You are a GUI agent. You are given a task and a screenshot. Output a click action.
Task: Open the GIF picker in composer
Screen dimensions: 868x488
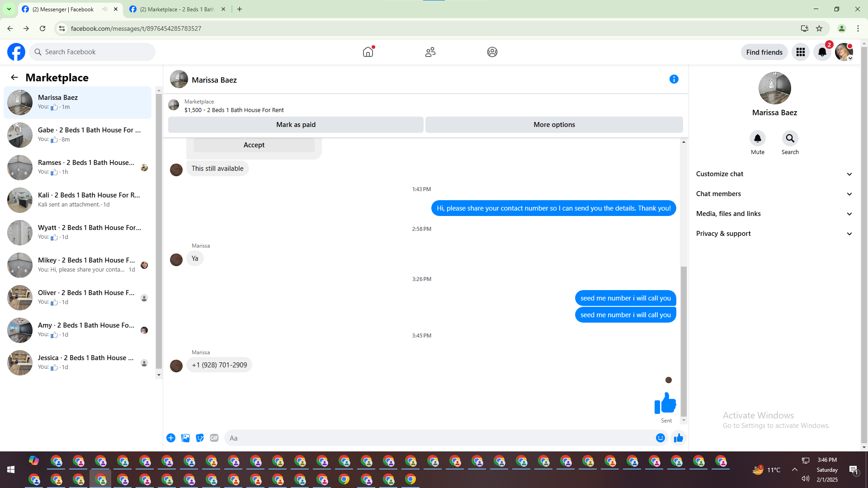coord(214,438)
